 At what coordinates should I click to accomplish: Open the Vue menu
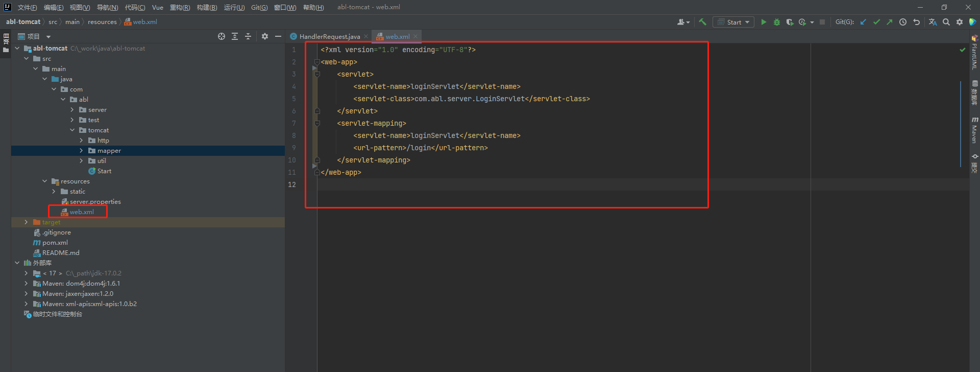(x=158, y=7)
